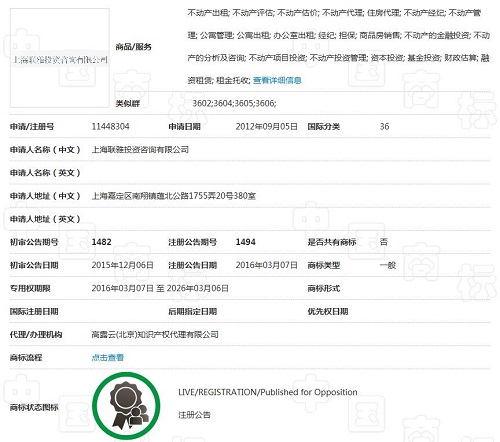Select the application number 11448304
Viewport: 500px width, 442px height.
point(110,127)
